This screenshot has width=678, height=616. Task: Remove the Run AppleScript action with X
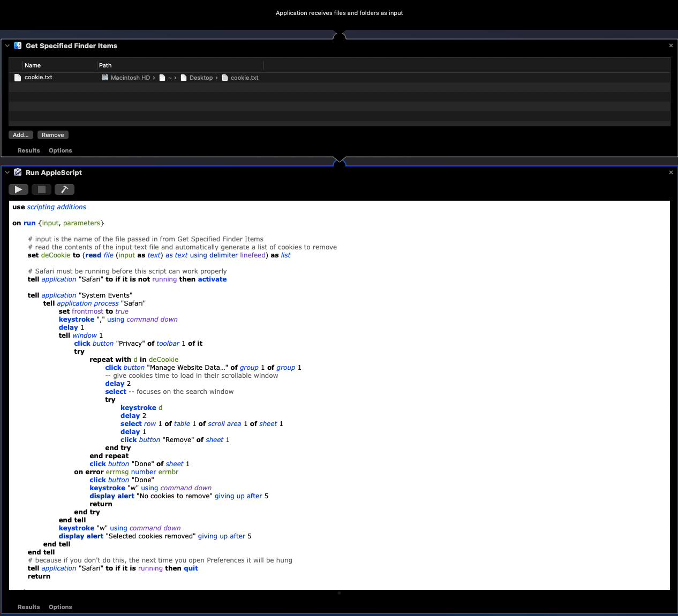point(671,172)
